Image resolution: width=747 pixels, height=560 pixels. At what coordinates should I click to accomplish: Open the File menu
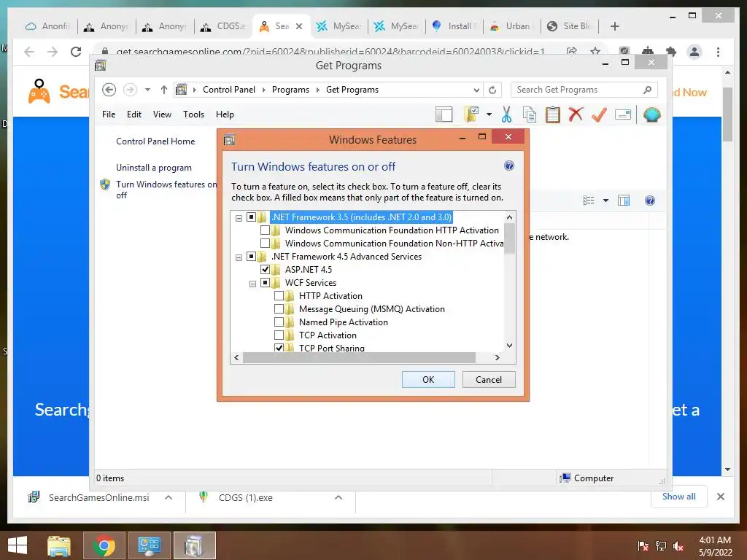[x=109, y=114]
